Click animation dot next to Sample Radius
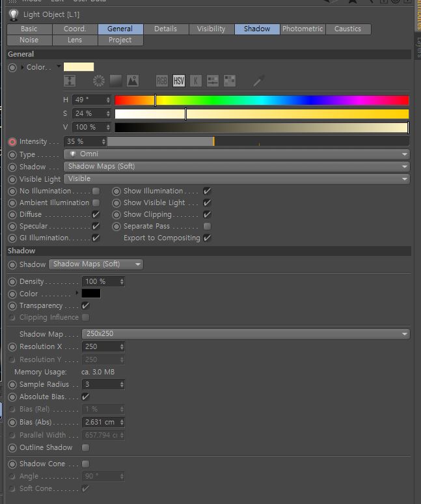The width and height of the screenshot is (421, 504). [x=12, y=384]
